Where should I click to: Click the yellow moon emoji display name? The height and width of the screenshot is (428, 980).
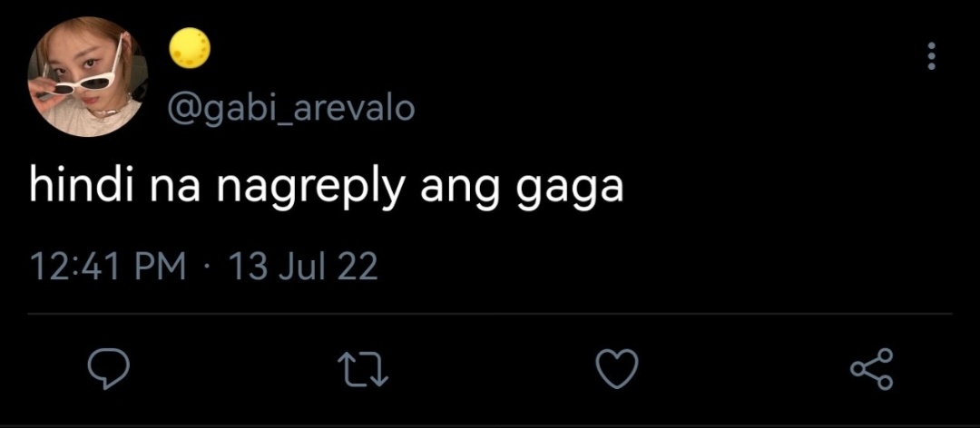(190, 49)
